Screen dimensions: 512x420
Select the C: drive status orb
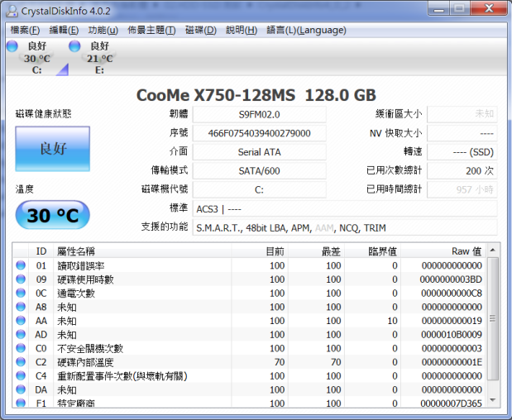tap(12, 46)
